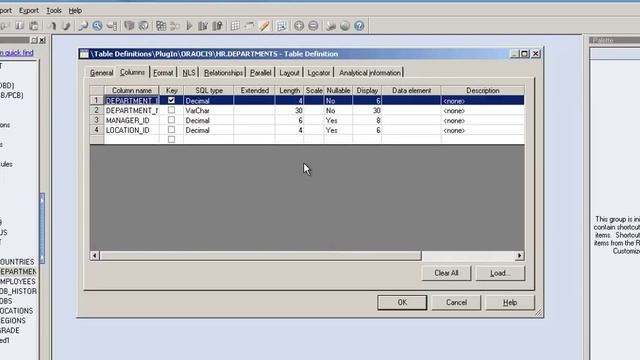The width and height of the screenshot is (640, 360).
Task: Open the quick find link
Action: pyautogui.click(x=17, y=53)
